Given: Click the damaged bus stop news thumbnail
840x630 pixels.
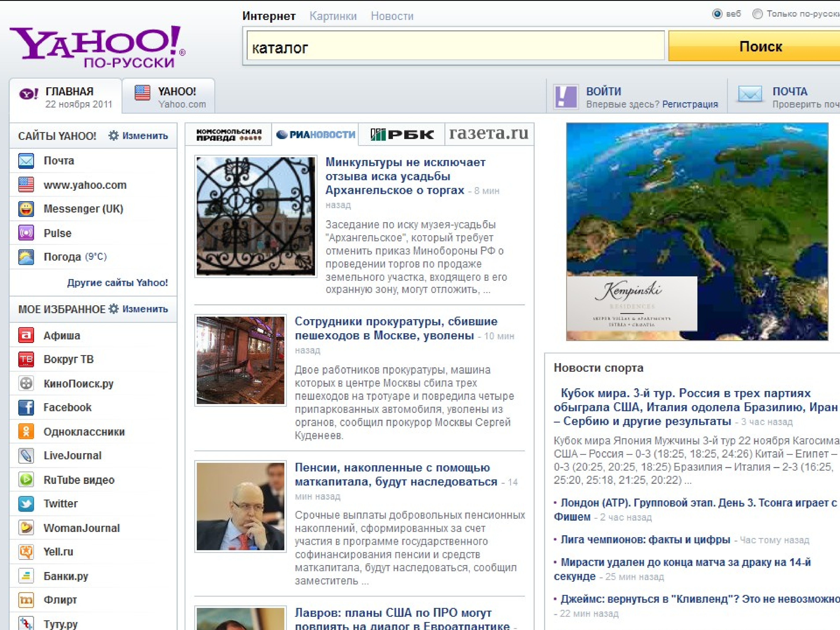Looking at the screenshot, I should (x=240, y=360).
